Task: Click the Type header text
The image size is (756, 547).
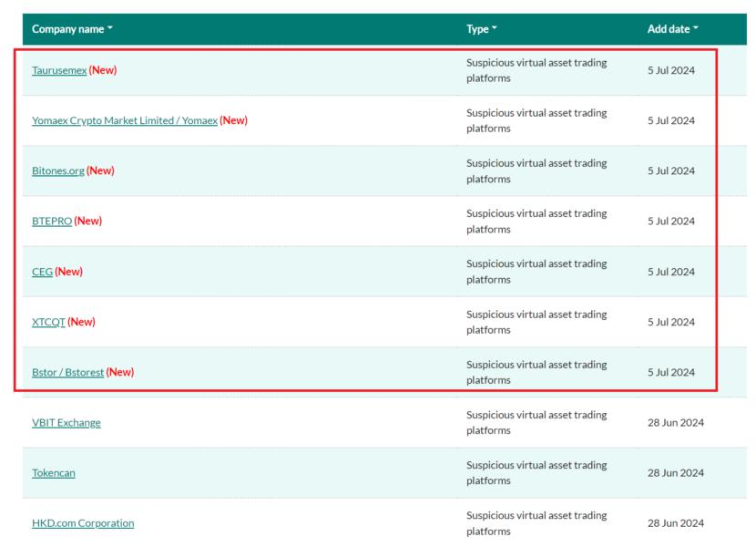Action: 477,29
